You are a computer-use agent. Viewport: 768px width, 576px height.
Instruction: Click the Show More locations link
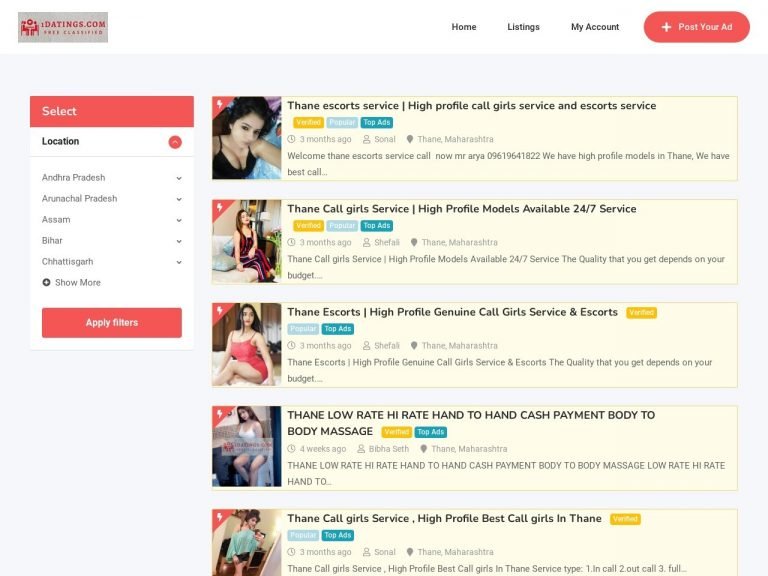77,283
